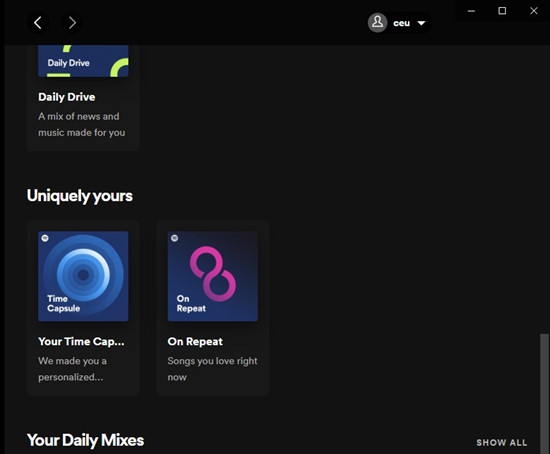Click the Your Daily Mixes heading
550x454 pixels.
click(x=85, y=440)
